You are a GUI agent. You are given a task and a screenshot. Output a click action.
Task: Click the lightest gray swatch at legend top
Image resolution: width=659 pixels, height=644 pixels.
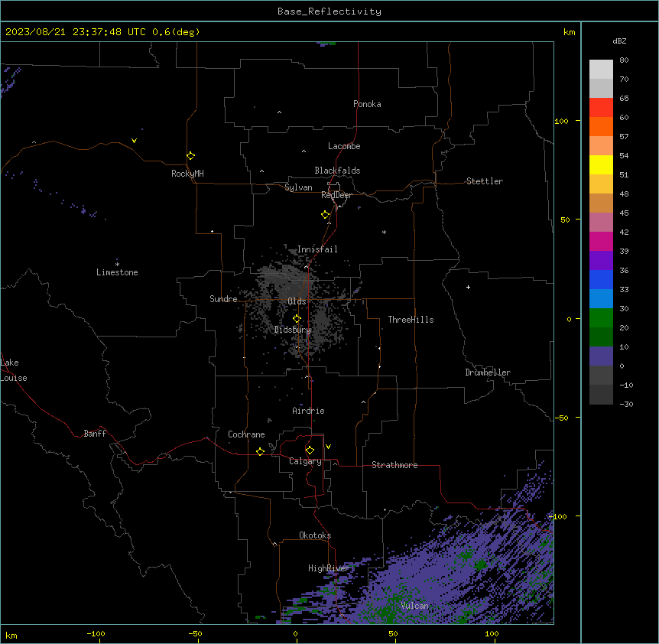pyautogui.click(x=601, y=69)
